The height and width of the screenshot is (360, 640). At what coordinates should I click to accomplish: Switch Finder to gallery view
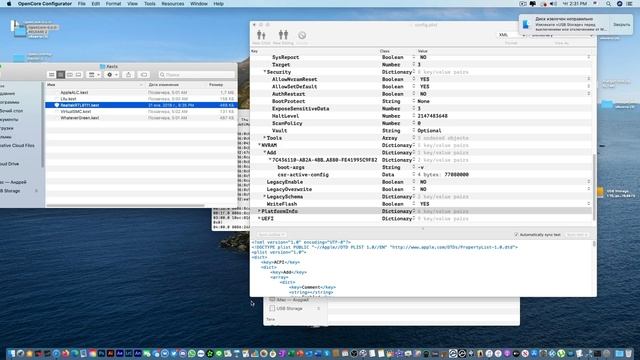point(78,75)
